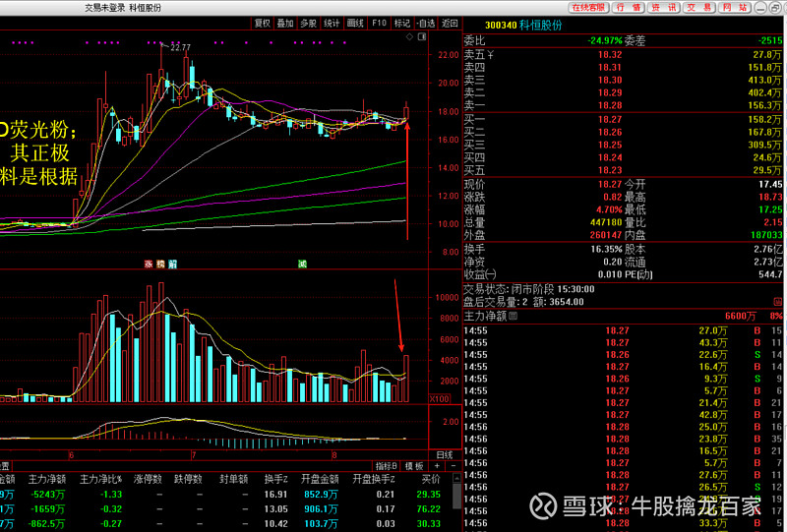Viewport: 787px width, 532px height.
Task: Select 买五 price 18.23
Action: click(x=610, y=170)
